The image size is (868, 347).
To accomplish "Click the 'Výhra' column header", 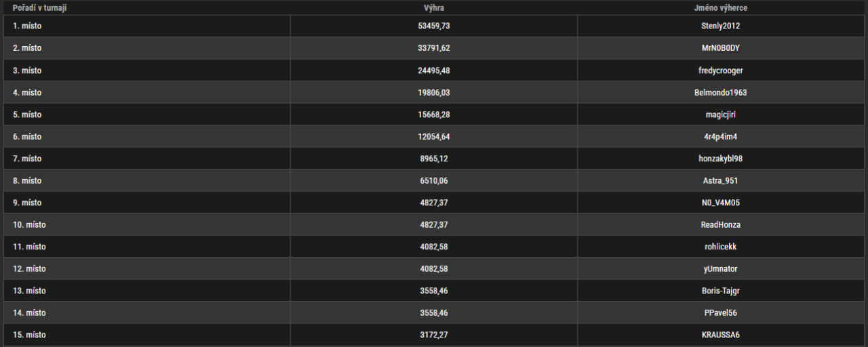I will coord(434,8).
